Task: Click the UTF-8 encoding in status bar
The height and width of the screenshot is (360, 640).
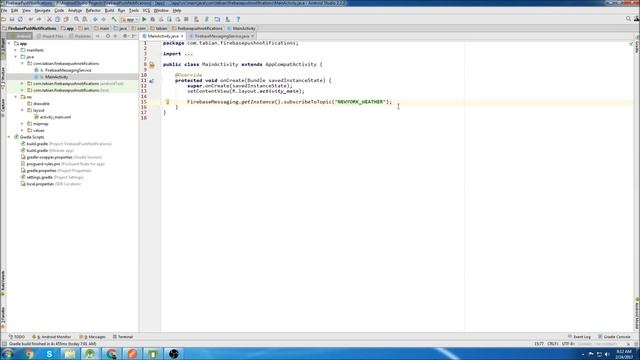Action: coord(568,344)
